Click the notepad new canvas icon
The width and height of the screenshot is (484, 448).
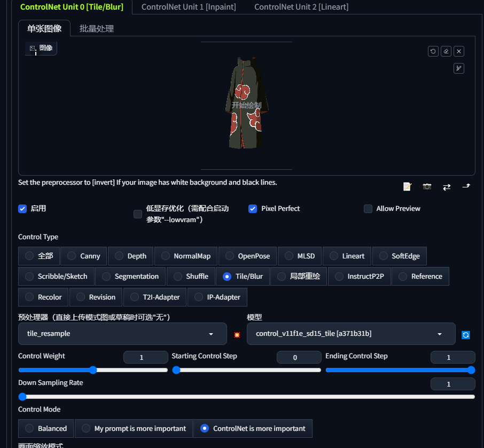407,187
